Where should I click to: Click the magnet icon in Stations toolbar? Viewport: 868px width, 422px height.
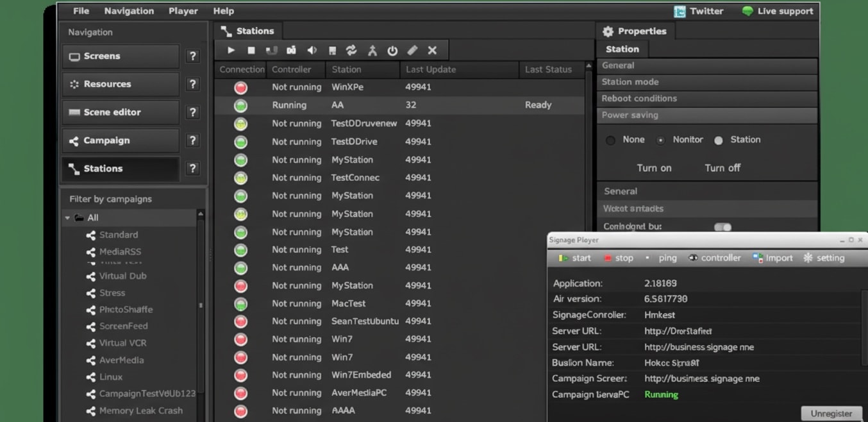pos(271,50)
